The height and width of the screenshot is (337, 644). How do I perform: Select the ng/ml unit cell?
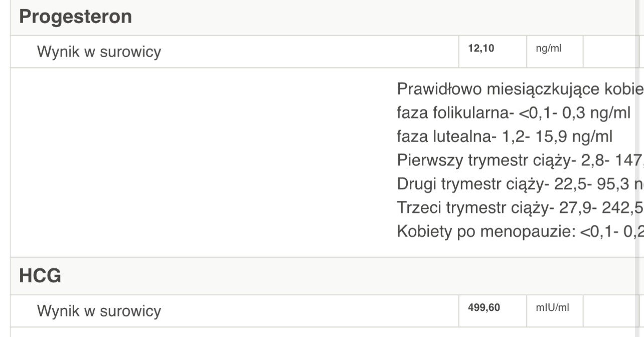[548, 50]
